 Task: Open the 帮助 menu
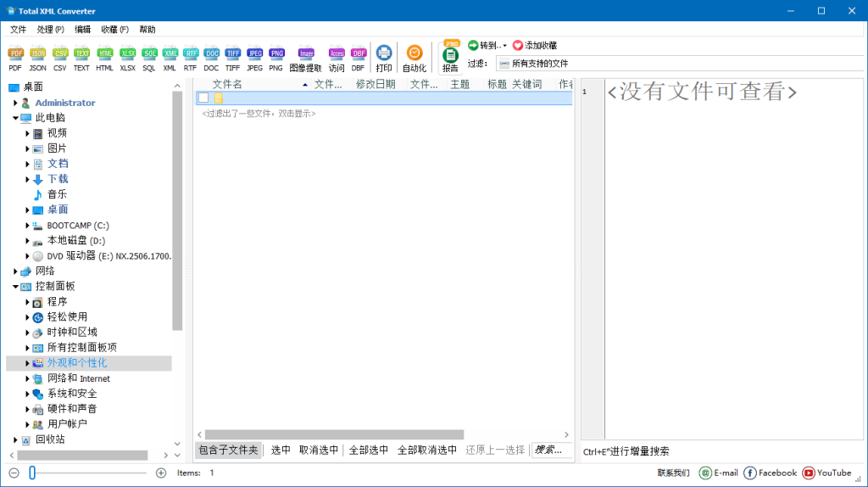[x=147, y=30]
